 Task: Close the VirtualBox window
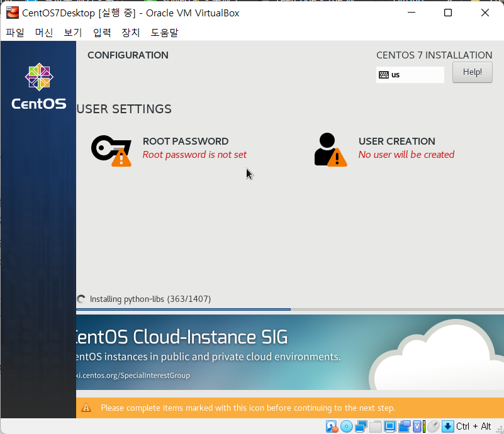484,13
